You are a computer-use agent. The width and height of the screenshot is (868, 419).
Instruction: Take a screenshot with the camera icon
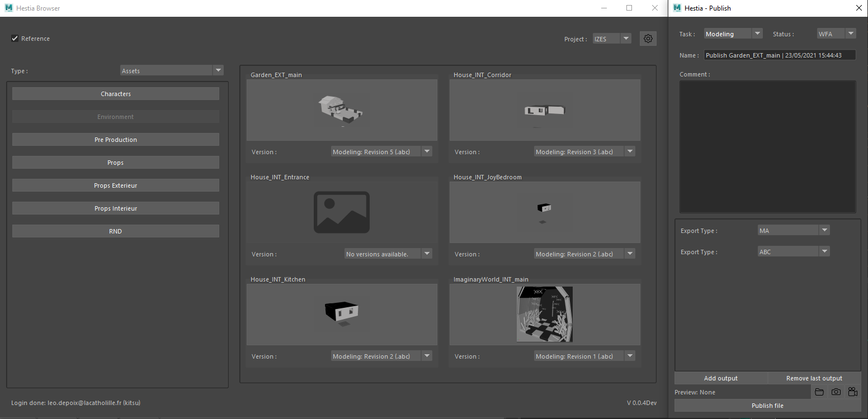pos(836,392)
